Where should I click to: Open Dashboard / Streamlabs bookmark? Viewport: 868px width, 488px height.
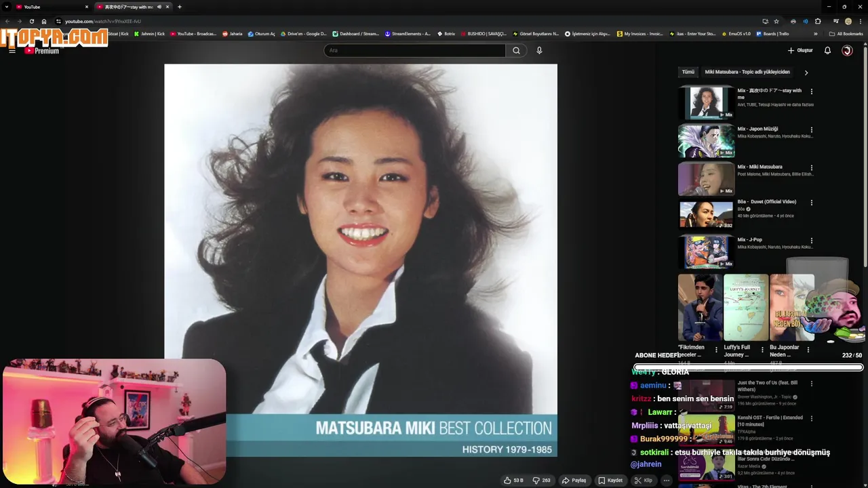point(356,33)
